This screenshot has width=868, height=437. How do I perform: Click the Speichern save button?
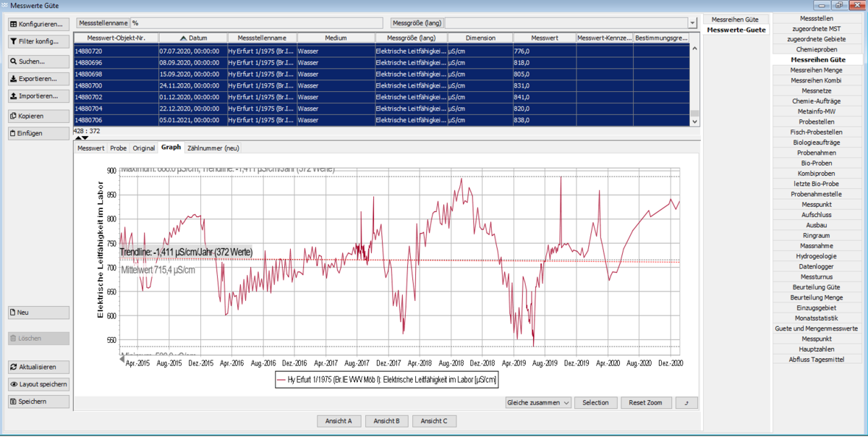pyautogui.click(x=38, y=402)
